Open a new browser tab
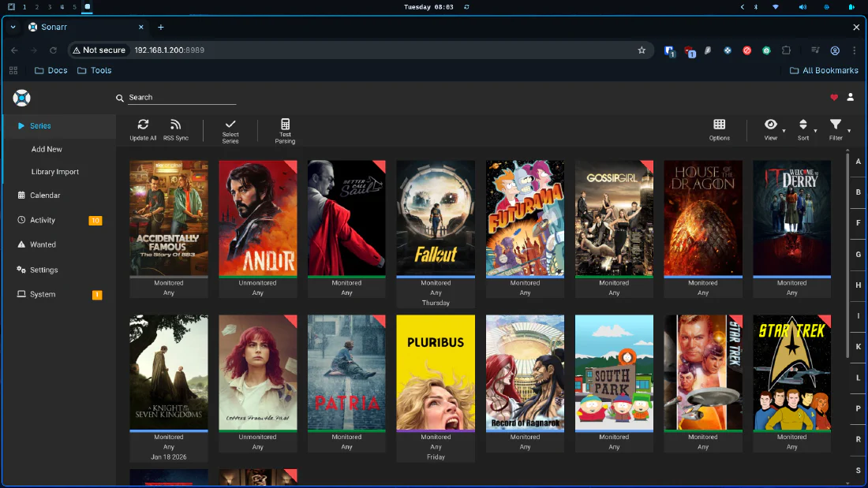 point(160,27)
